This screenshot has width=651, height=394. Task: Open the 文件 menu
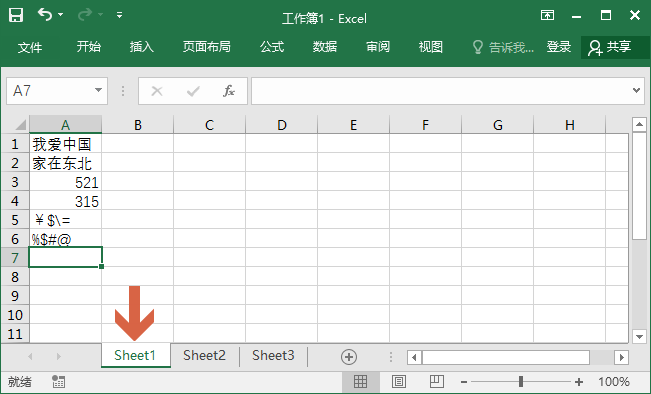[30, 47]
